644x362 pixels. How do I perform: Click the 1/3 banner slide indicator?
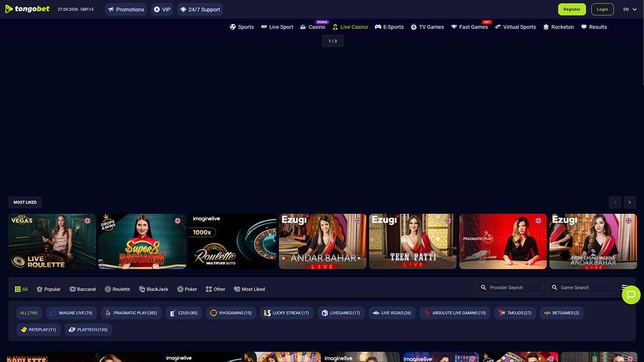point(333,41)
